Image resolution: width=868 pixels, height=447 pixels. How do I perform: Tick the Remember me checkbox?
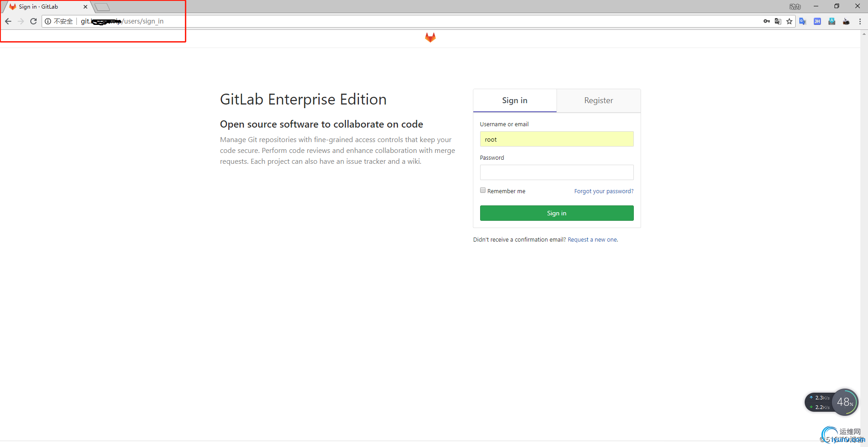pos(483,190)
